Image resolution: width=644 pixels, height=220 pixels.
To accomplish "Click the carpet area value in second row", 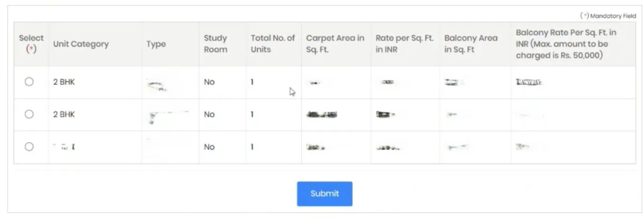I will click(322, 115).
